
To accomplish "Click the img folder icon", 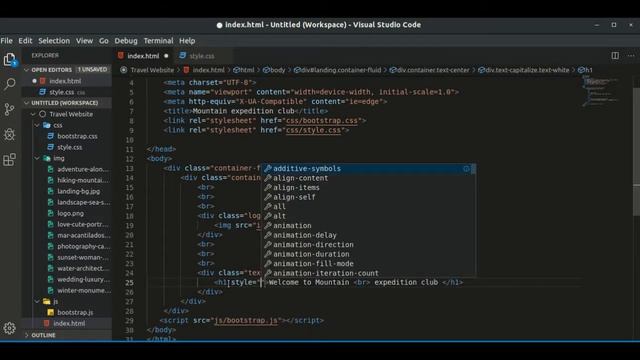I will [47, 158].
